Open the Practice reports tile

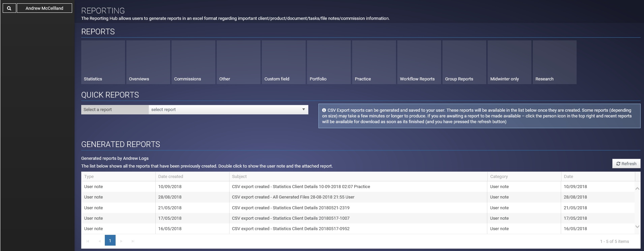coord(374,62)
